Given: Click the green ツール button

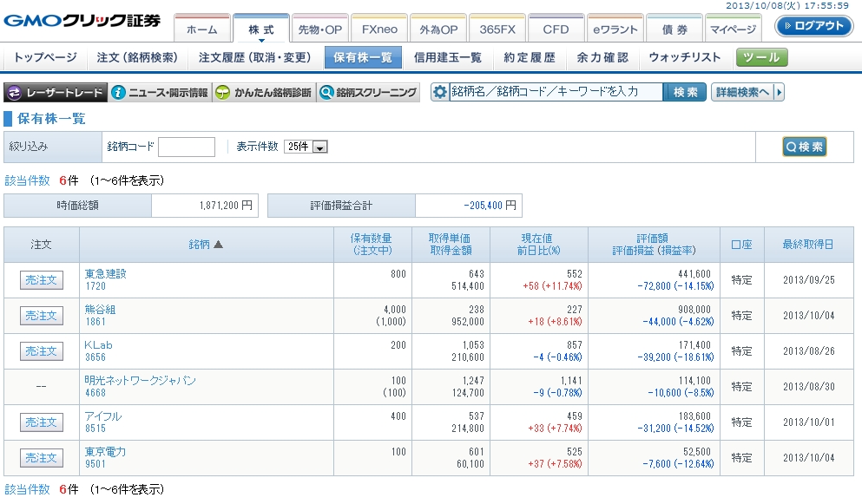Looking at the screenshot, I should (x=762, y=58).
